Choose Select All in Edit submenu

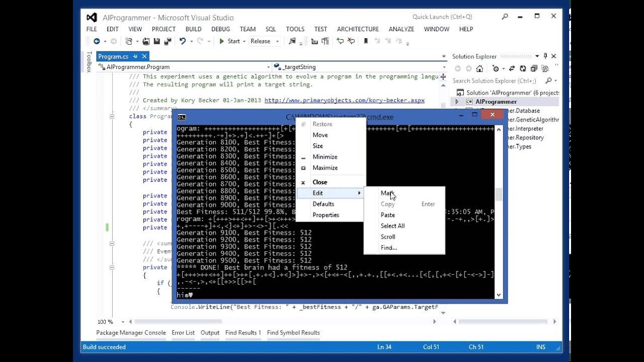click(404, 226)
